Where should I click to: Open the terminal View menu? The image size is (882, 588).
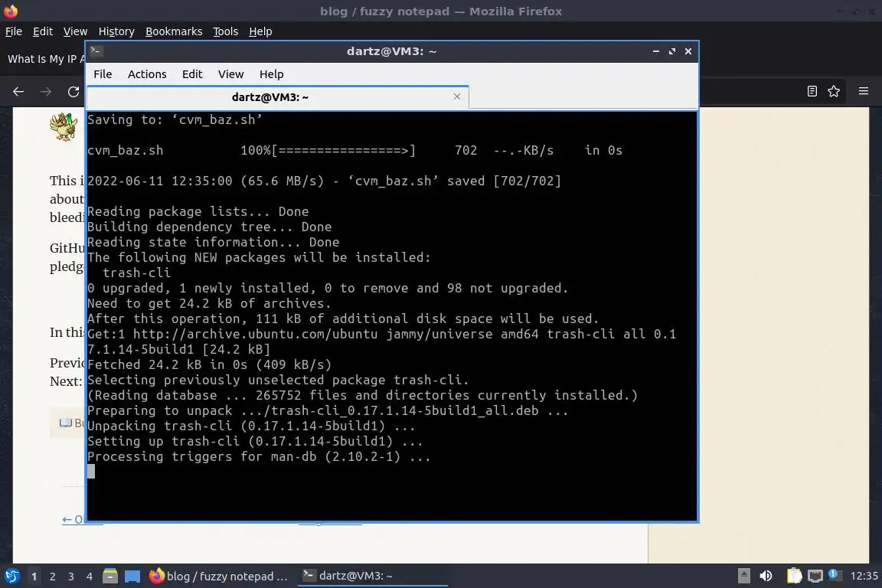coord(230,74)
